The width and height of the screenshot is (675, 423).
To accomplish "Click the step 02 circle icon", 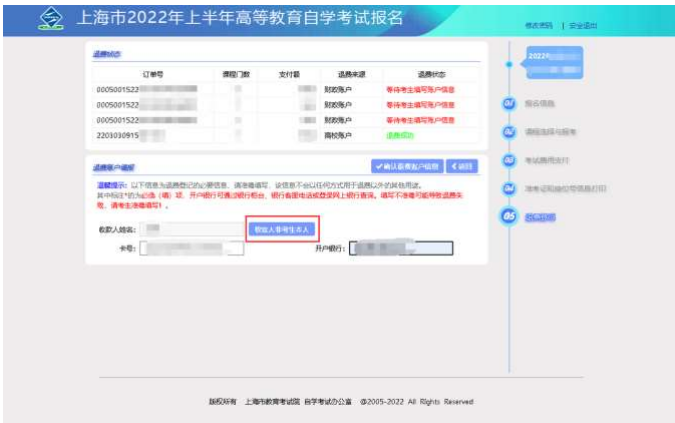I will point(509,132).
